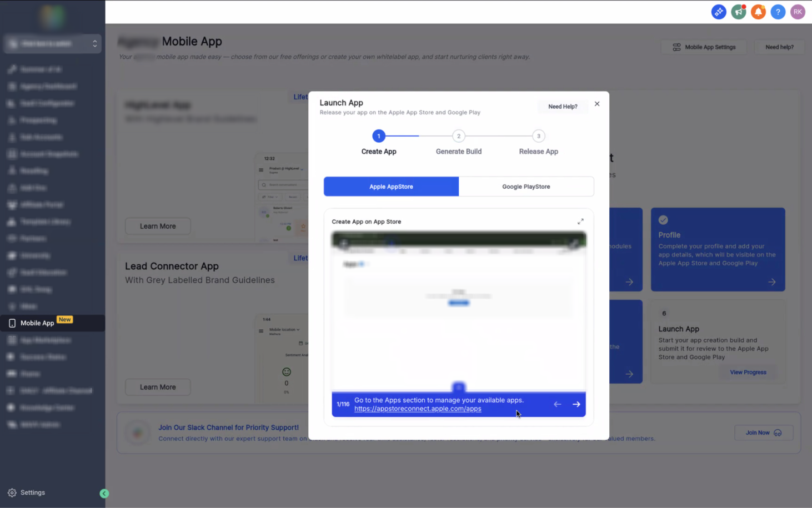Image resolution: width=812 pixels, height=508 pixels.
Task: Open the green megaphone announcements icon
Action: [x=739, y=12]
